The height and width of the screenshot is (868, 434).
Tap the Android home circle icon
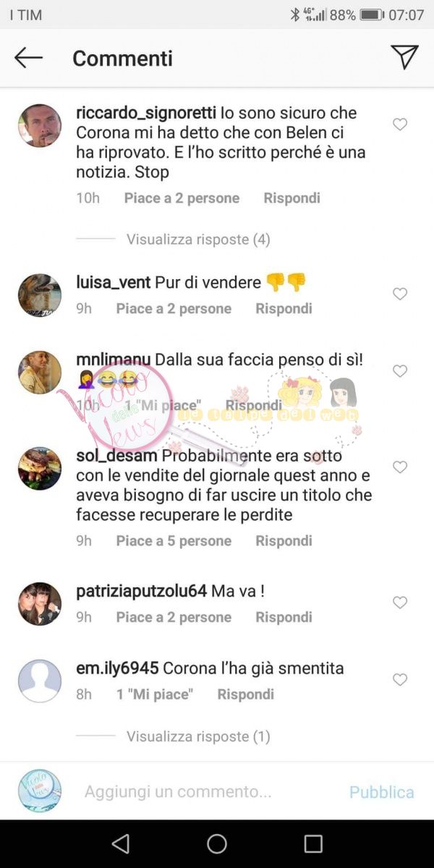[217, 843]
